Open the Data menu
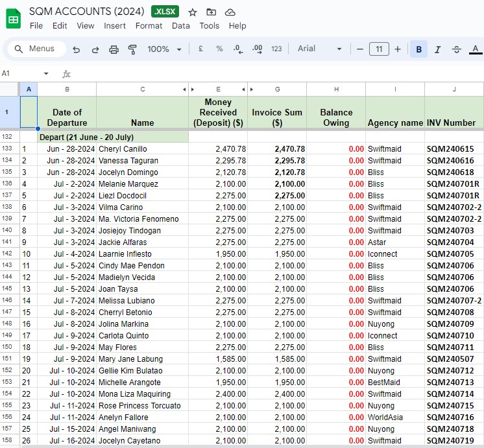 [181, 26]
